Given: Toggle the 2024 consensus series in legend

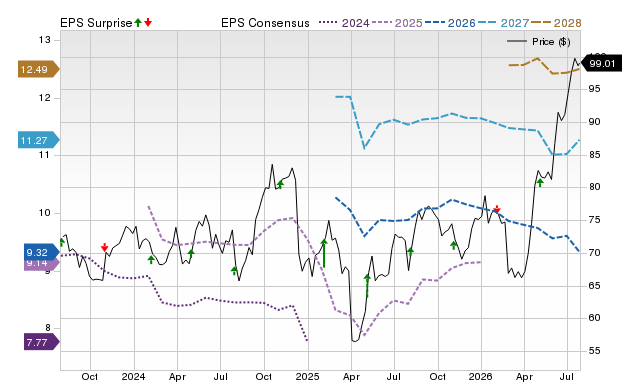Looking at the screenshot, I should (x=344, y=23).
